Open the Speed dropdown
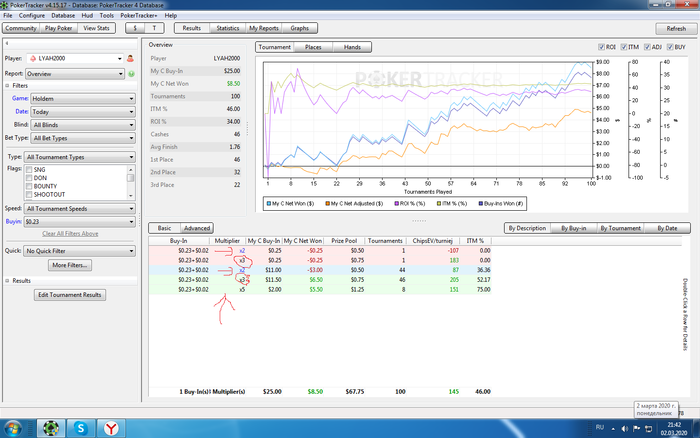700x438 pixels. [x=79, y=209]
